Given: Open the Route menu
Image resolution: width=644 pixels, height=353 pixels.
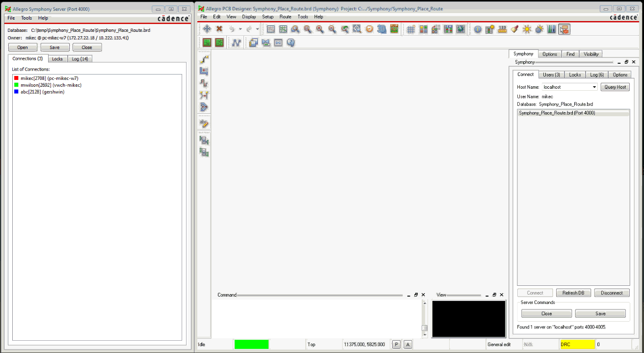Looking at the screenshot, I should (x=285, y=17).
